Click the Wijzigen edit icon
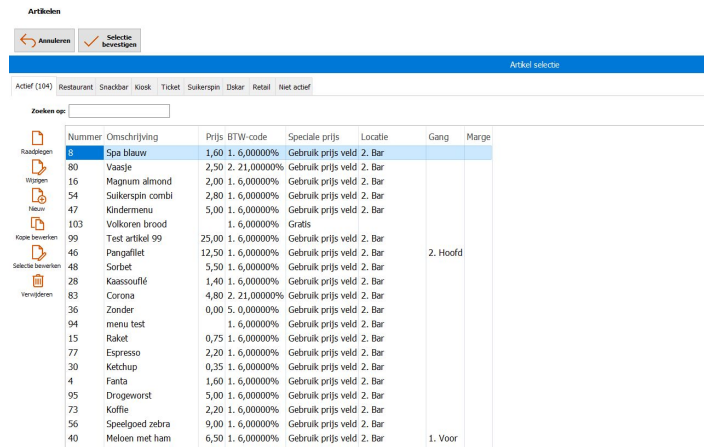Screen dimensions: 719x447 [x=37, y=167]
